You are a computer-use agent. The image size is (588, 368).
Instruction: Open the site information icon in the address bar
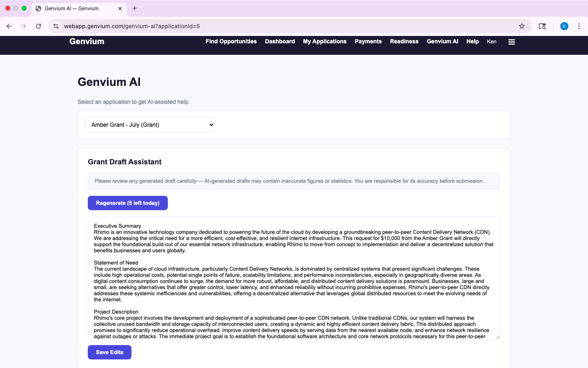click(x=56, y=26)
